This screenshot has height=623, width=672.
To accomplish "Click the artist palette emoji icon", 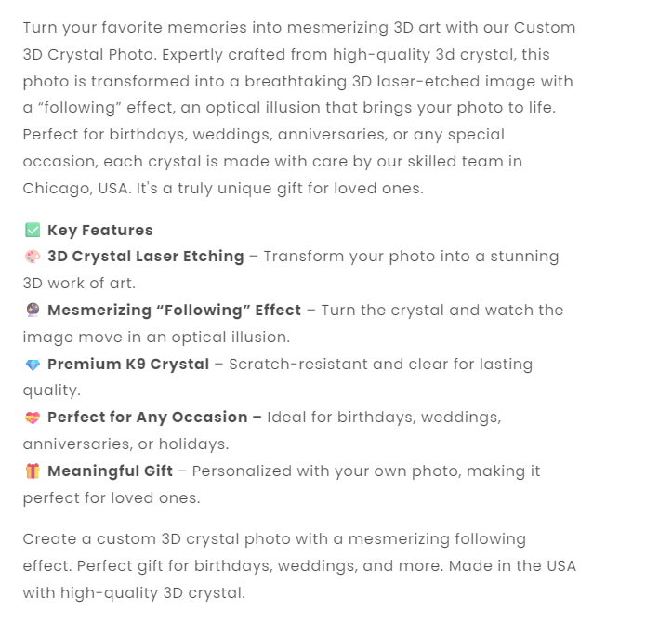I will tap(33, 257).
